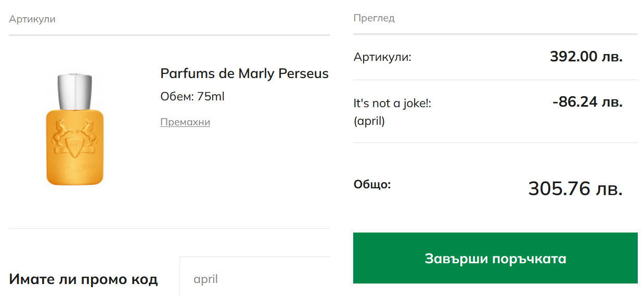
Task: Click the Артикули: label in the summary
Action: click(x=382, y=57)
